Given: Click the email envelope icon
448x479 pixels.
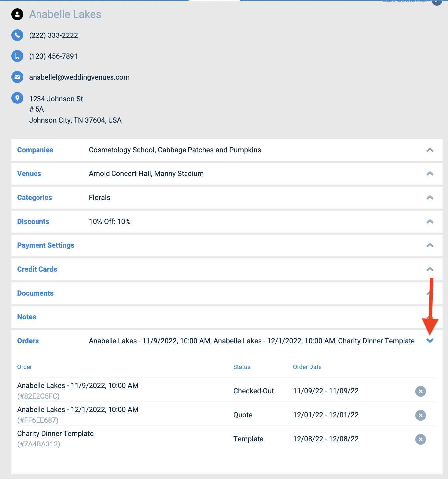Looking at the screenshot, I should coord(17,77).
